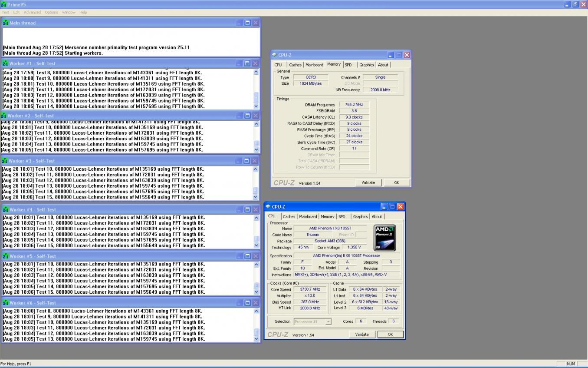Switch to CPU tab in upper CPU-Z

tap(278, 65)
